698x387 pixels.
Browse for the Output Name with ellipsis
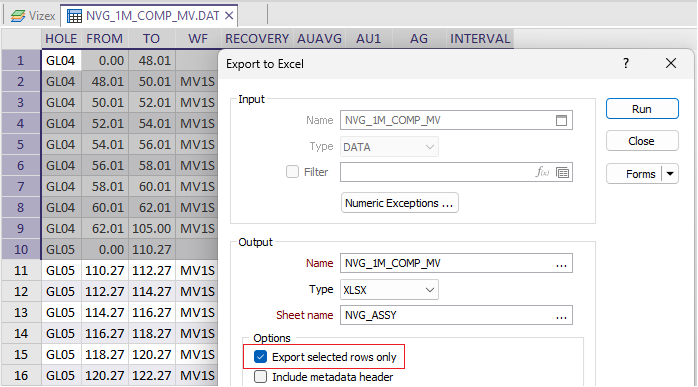click(x=561, y=264)
